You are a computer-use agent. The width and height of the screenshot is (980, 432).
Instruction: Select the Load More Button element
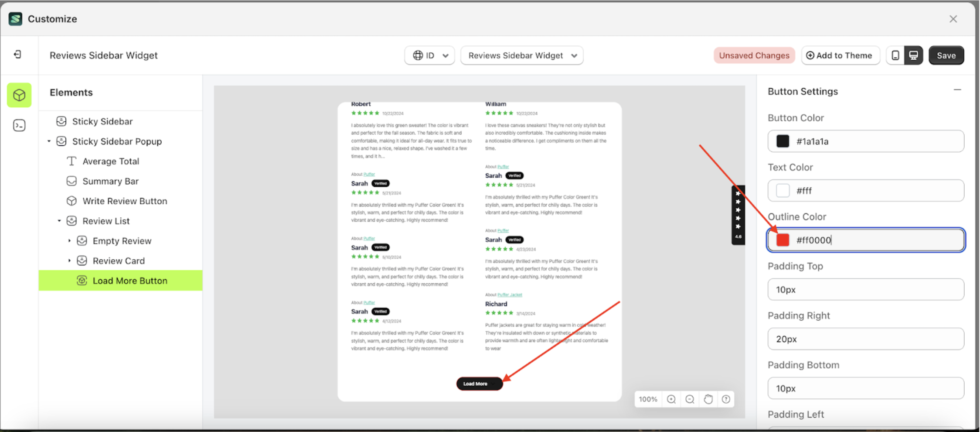129,281
